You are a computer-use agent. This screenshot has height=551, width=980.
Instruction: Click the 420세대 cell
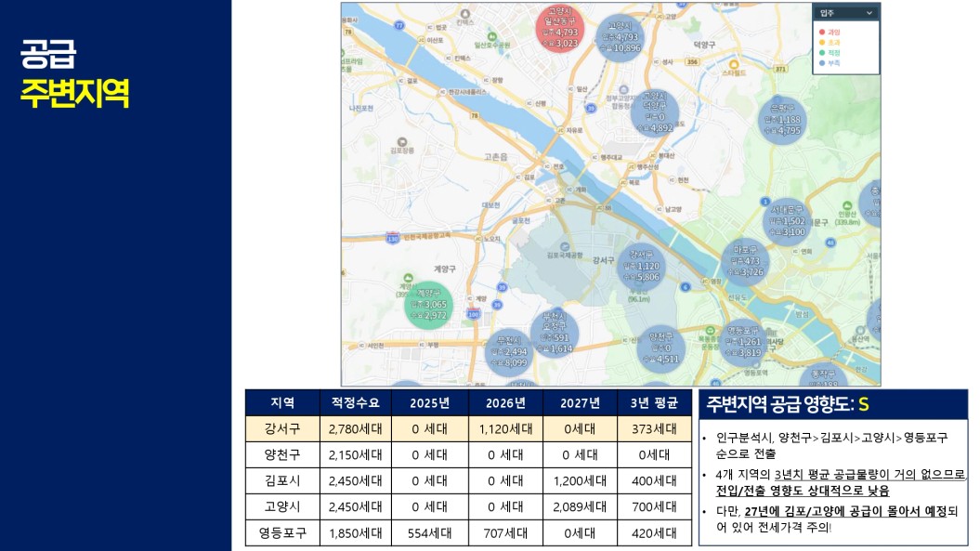coord(654,532)
